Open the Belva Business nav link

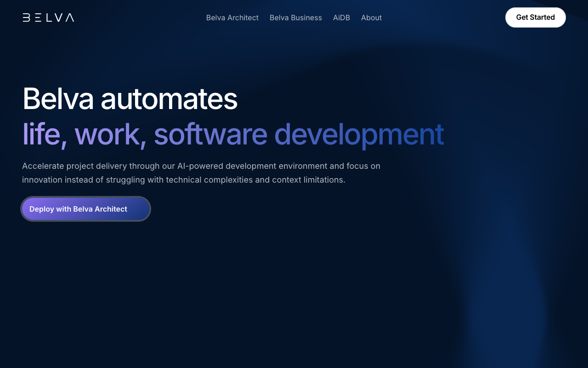coord(296,17)
